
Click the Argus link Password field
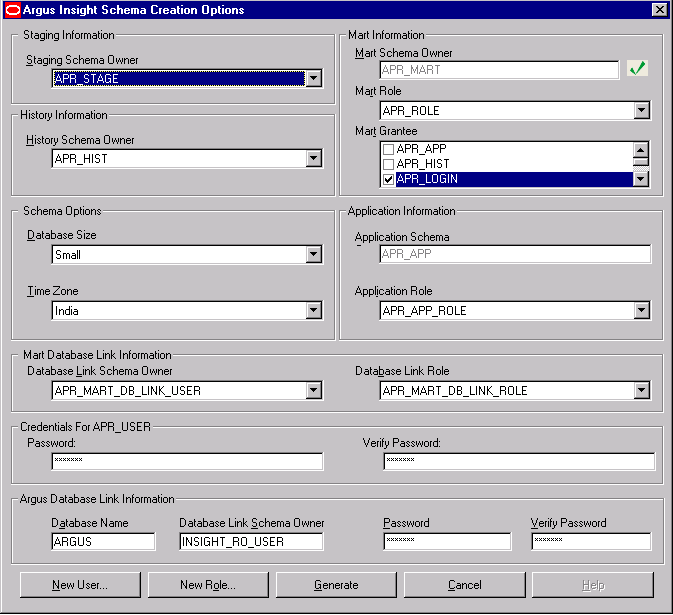[x=447, y=541]
